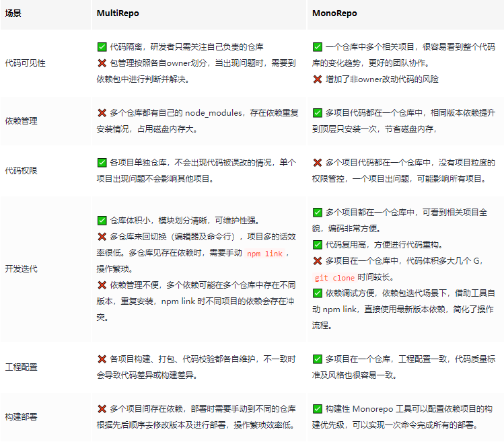Select the '代码权限' row label
The image size is (504, 442).
pos(22,171)
